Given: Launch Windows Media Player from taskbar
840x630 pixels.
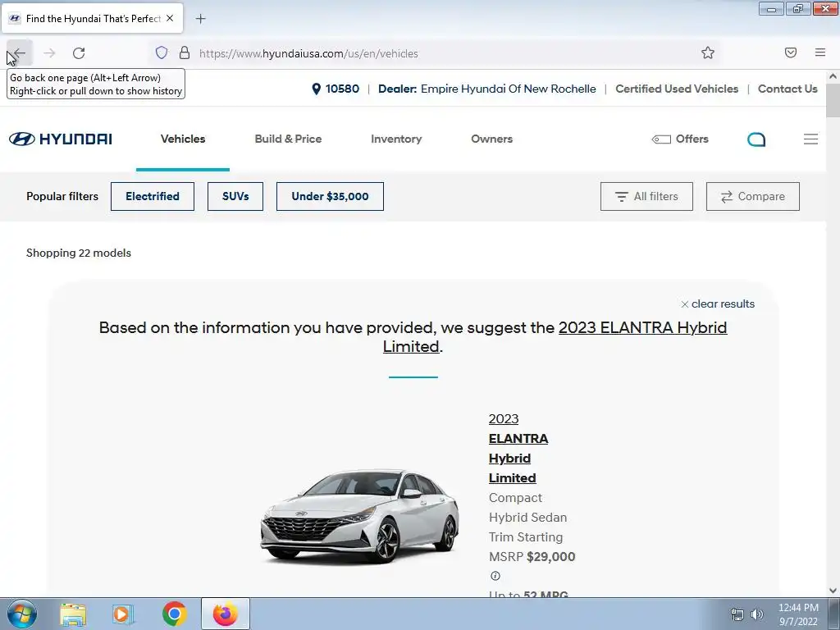Looking at the screenshot, I should (123, 614).
